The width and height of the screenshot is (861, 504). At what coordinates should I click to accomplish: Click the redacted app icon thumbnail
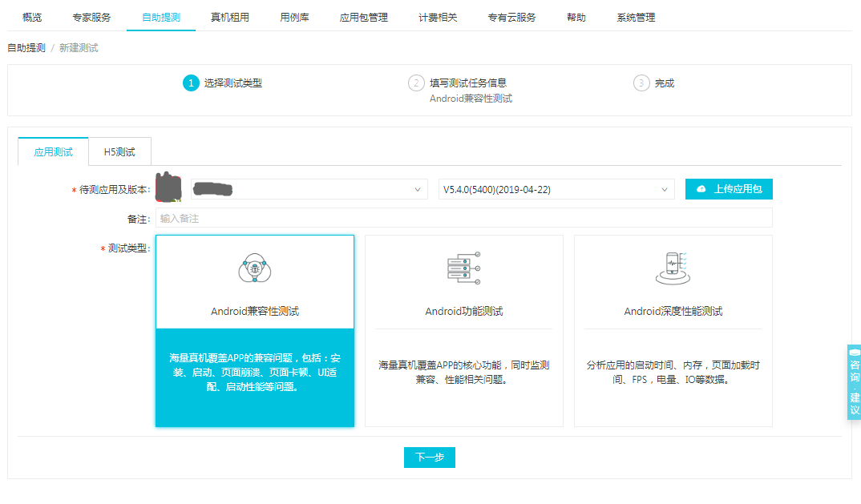[168, 188]
